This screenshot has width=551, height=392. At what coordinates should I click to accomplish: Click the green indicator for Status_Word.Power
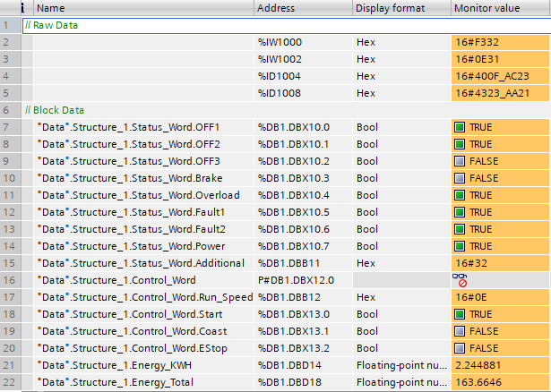point(461,246)
